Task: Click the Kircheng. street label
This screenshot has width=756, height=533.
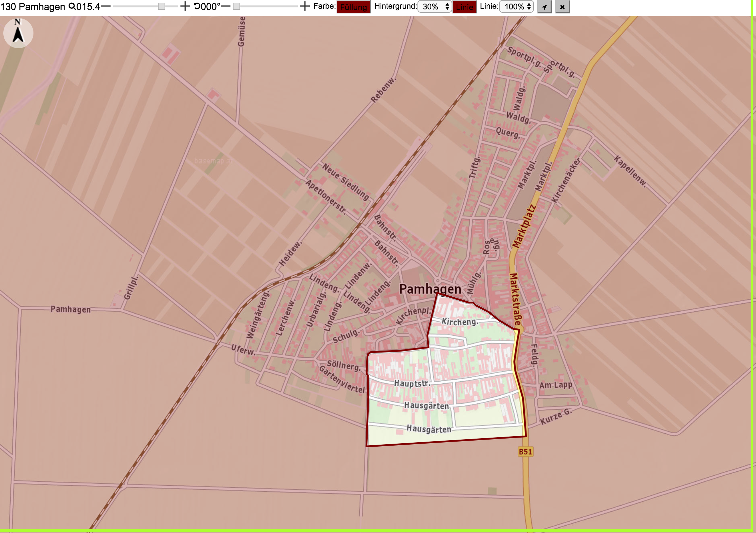Action: 460,322
